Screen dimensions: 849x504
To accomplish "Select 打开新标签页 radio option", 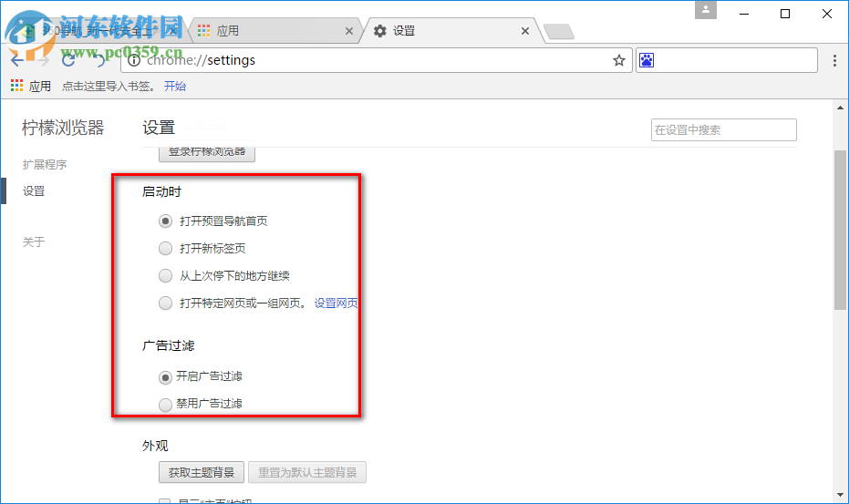I will 165,249.
